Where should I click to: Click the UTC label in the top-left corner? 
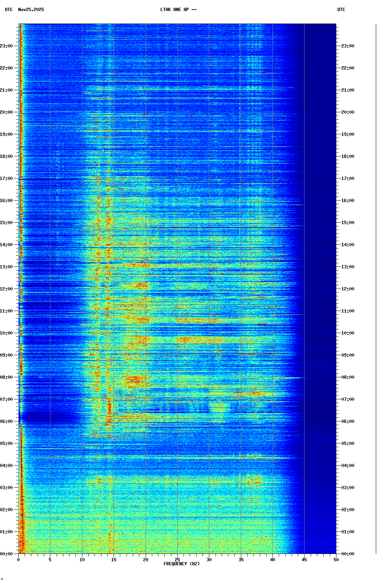point(8,10)
